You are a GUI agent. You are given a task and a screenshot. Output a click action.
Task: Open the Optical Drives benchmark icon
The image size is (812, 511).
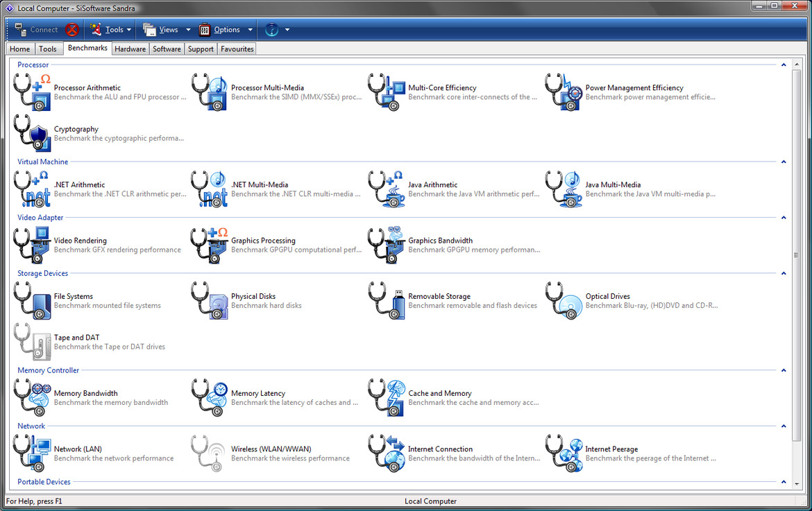pos(564,300)
